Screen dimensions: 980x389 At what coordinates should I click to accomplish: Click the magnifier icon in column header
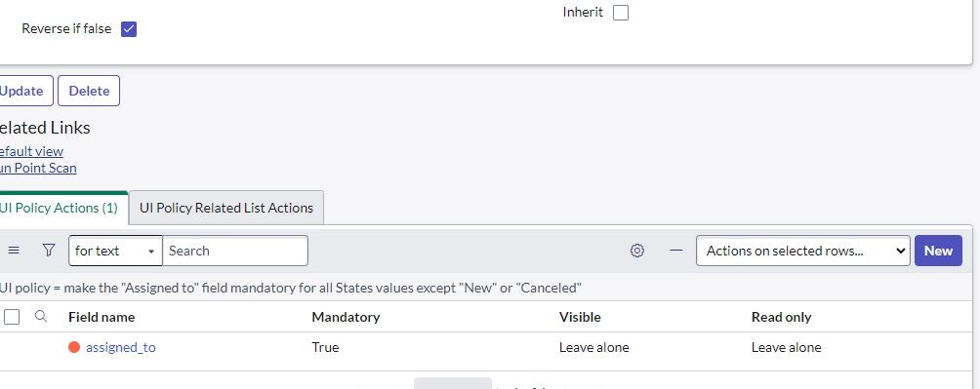pos(41,317)
